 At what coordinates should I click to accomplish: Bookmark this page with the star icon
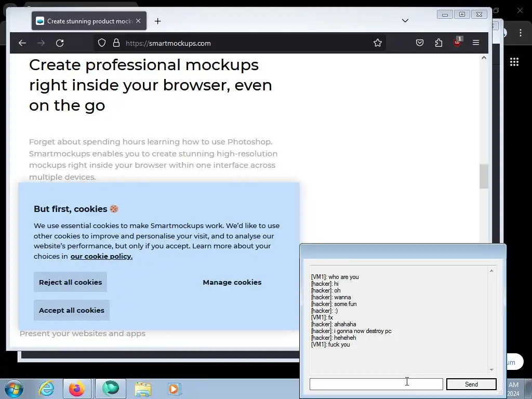point(378,43)
